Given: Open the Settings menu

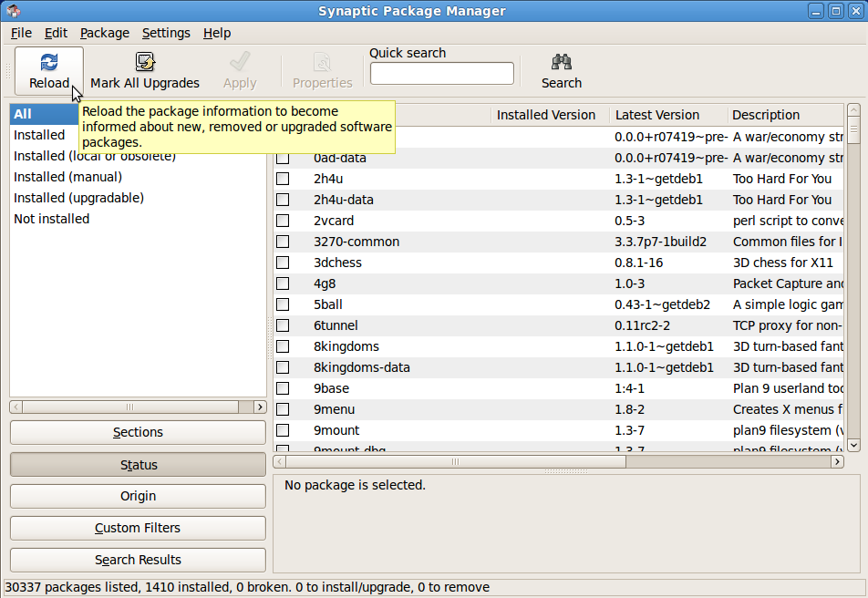Looking at the screenshot, I should [166, 33].
